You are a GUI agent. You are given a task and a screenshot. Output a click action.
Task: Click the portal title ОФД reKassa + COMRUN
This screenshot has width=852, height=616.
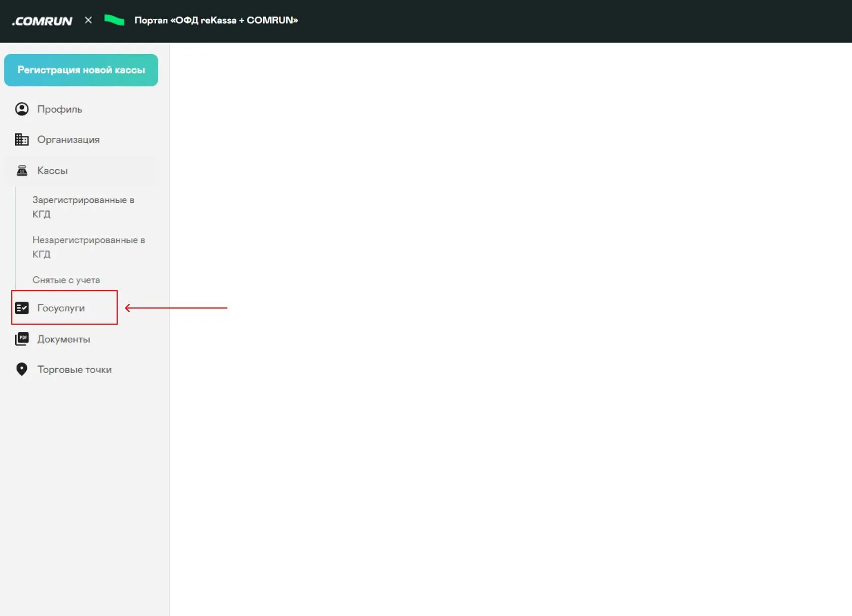pos(216,20)
